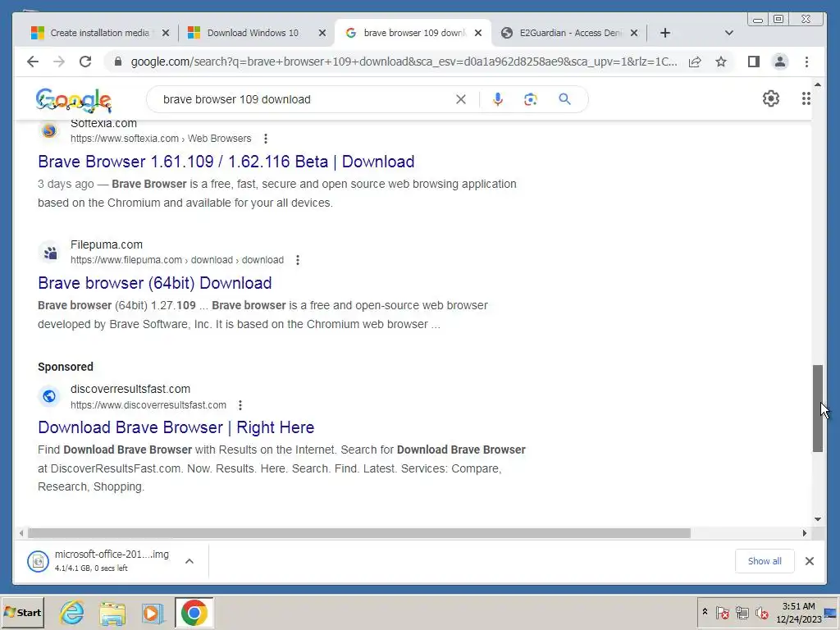Screen dimensions: 840x630
Task: Reload the current page
Action: 85,62
